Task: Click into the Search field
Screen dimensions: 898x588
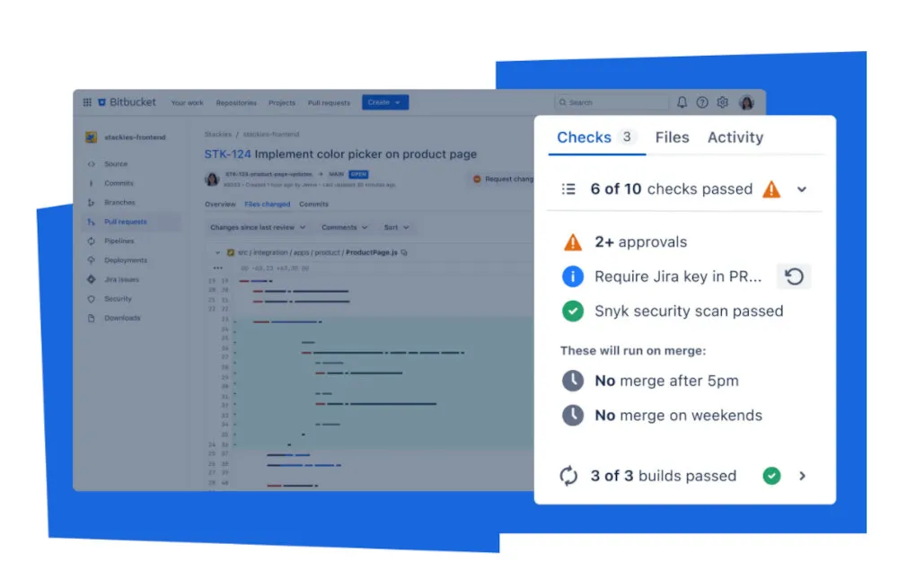Action: 611,102
